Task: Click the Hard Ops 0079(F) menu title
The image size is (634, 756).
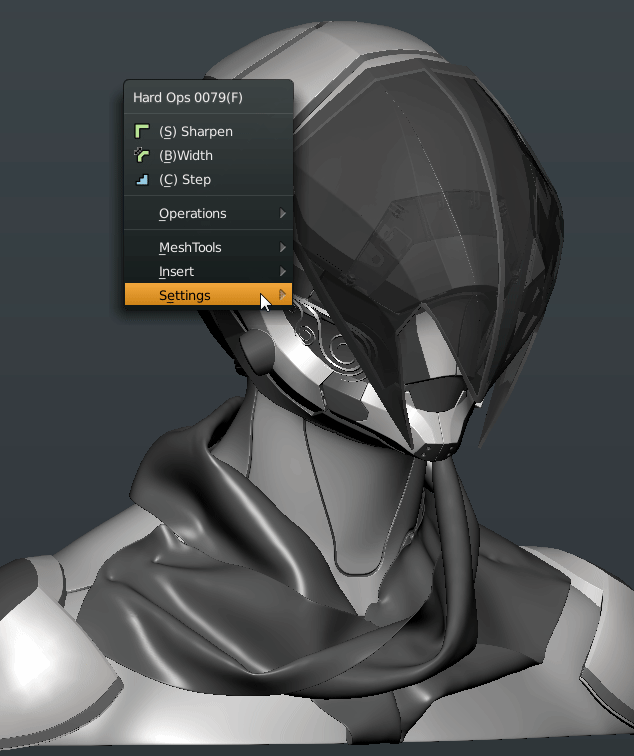Action: (x=188, y=98)
